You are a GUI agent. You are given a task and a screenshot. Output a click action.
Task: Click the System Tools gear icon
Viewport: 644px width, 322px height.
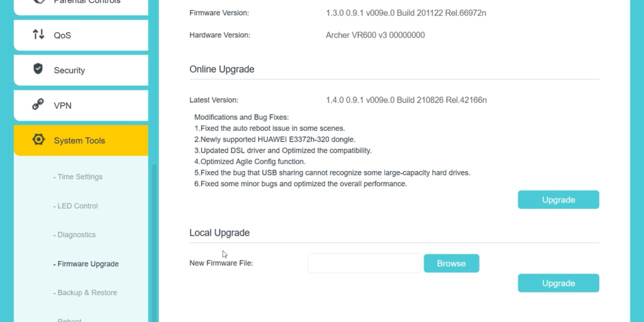coord(38,140)
